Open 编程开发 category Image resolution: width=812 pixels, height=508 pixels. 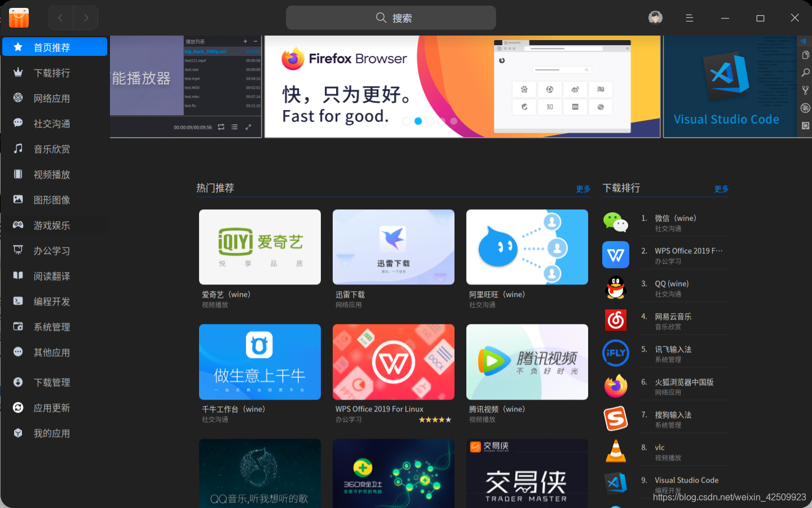pyautogui.click(x=55, y=301)
